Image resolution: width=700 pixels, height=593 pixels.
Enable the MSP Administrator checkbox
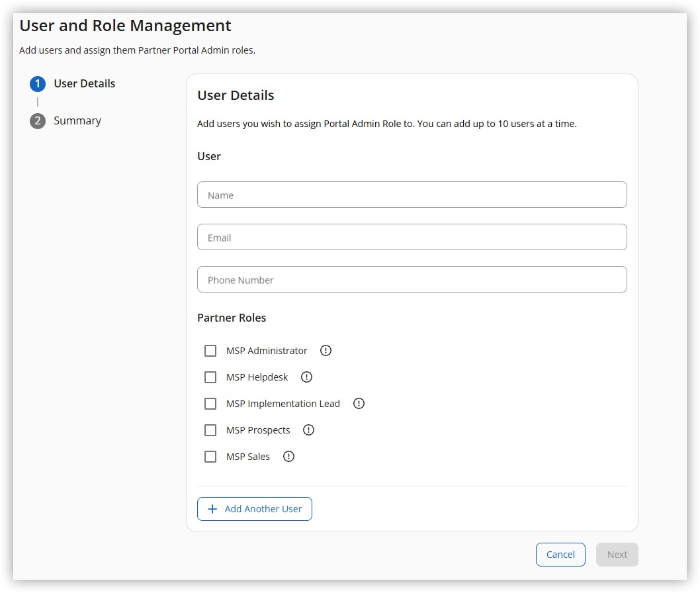[x=210, y=350]
